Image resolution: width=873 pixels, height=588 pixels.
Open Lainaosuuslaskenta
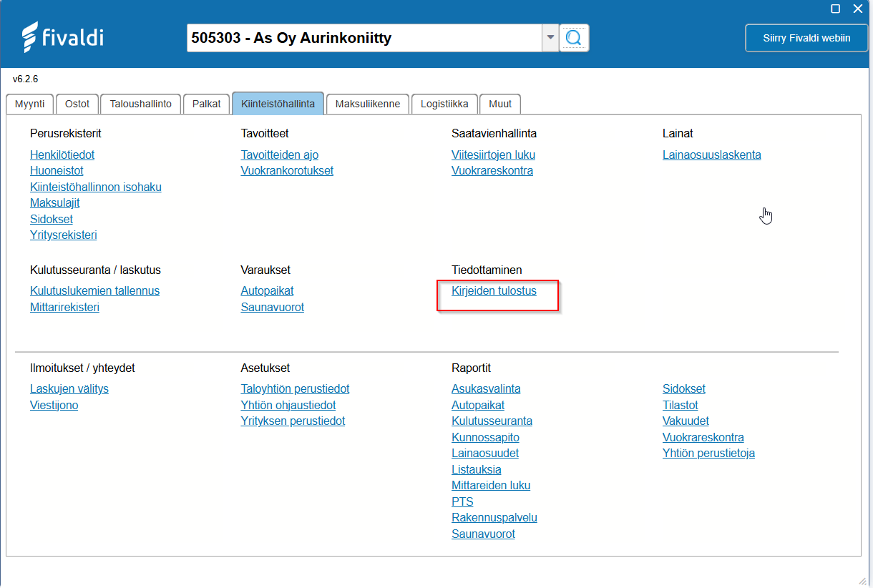pos(711,155)
